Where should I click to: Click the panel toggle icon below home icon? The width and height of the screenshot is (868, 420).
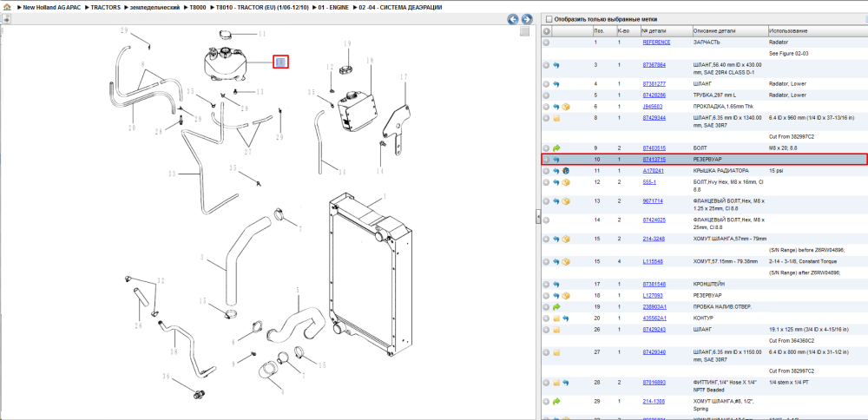[7, 19]
